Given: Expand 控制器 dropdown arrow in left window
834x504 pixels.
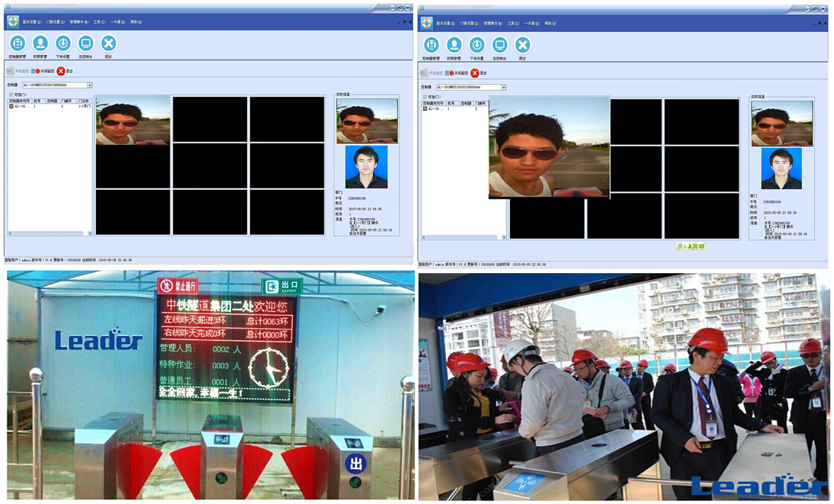Looking at the screenshot, I should click(89, 86).
